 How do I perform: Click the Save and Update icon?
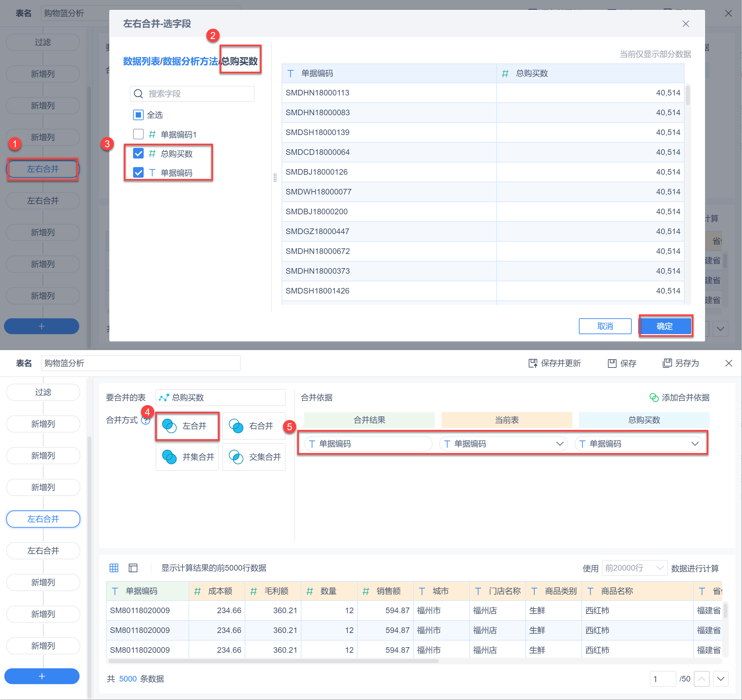click(533, 363)
